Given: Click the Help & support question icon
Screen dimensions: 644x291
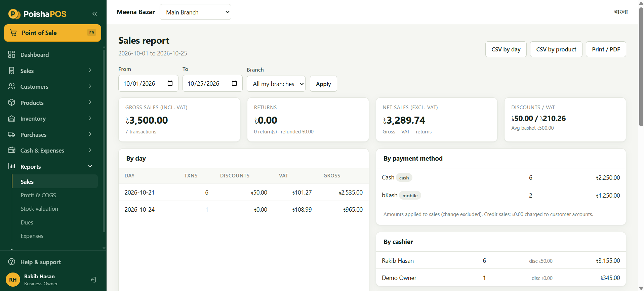Looking at the screenshot, I should (12, 262).
